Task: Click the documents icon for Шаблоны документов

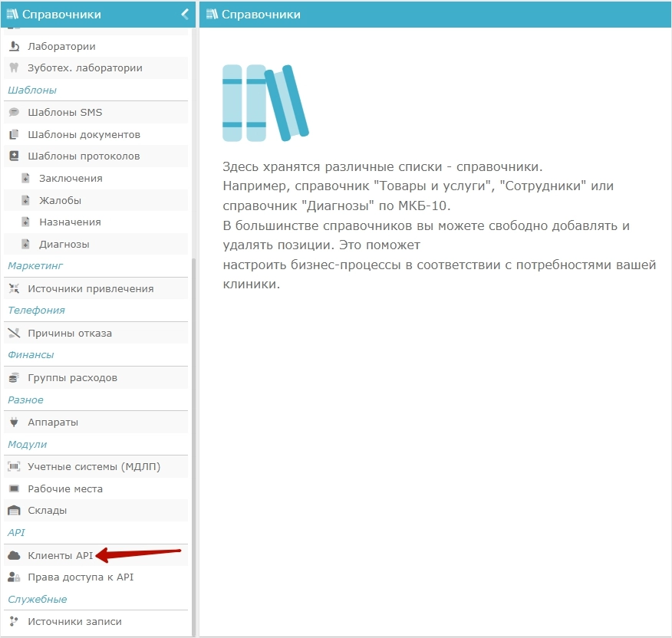Action: pos(14,134)
